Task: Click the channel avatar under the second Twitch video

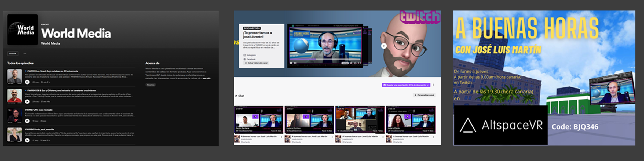Action: coord(287,139)
